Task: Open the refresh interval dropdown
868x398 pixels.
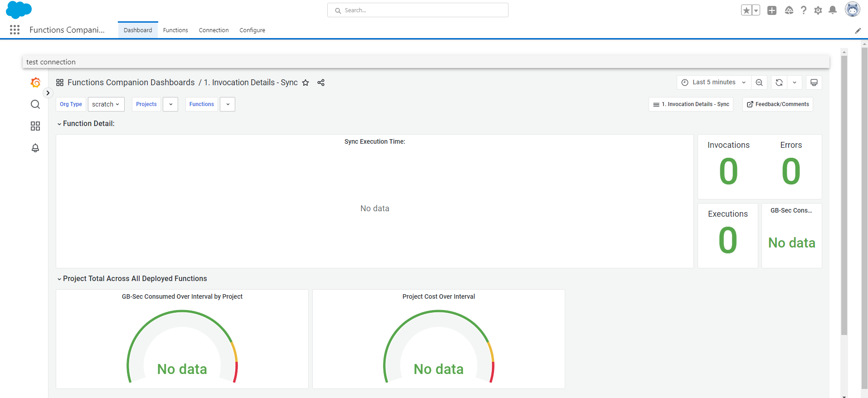Action: point(795,83)
